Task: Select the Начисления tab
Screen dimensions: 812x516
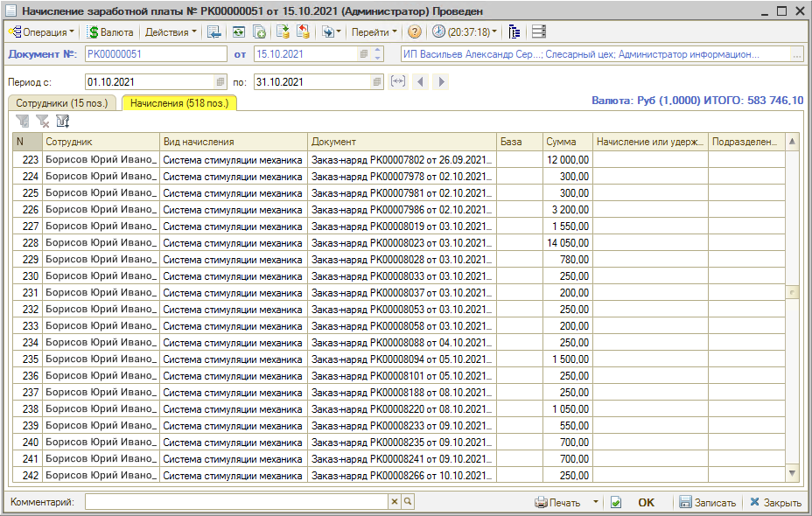Action: click(178, 103)
